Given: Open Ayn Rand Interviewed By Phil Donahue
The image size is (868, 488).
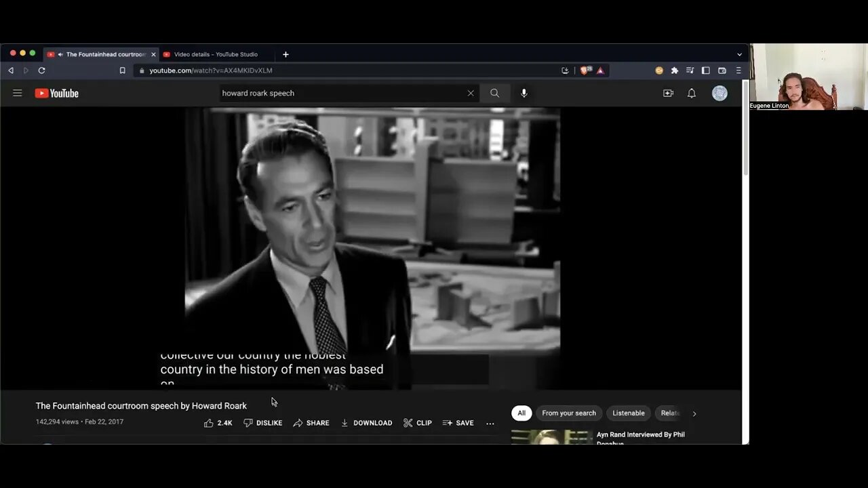Looking at the screenshot, I should click(x=641, y=438).
